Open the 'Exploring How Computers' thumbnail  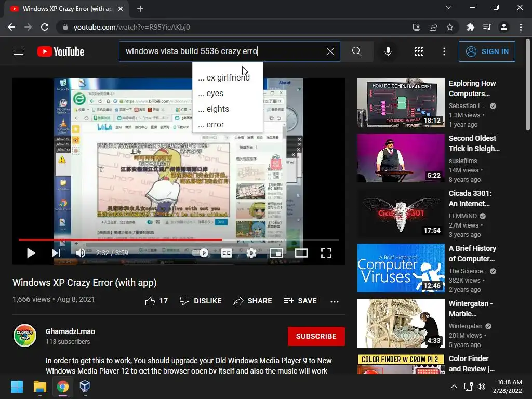tap(401, 103)
